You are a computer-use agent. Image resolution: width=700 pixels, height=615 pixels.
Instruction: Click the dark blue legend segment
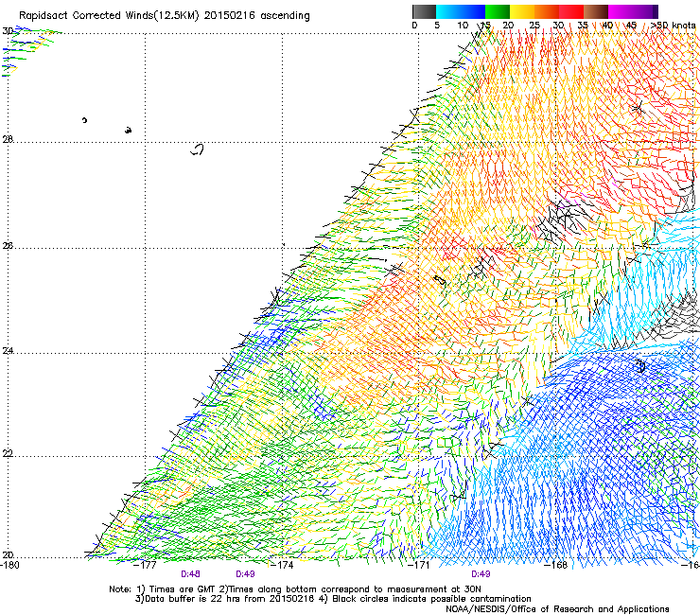(x=473, y=11)
